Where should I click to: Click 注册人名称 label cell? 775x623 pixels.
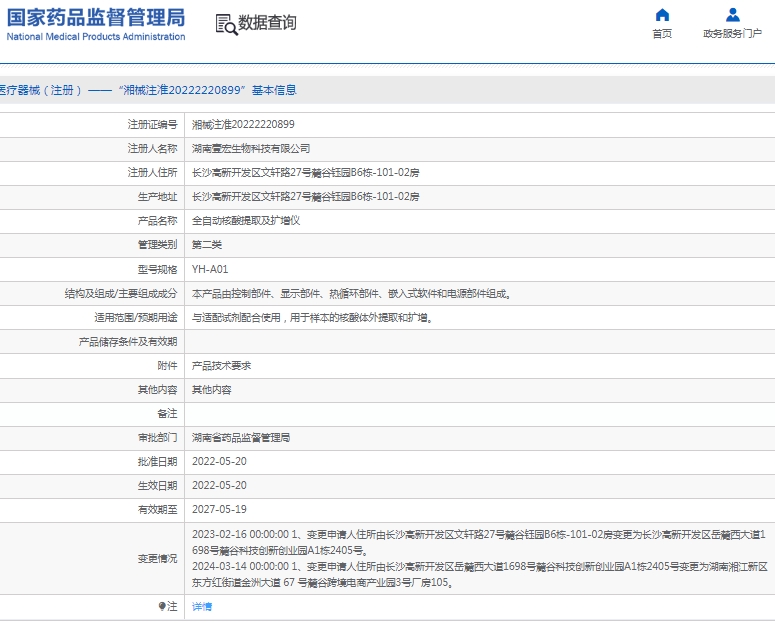pyautogui.click(x=152, y=148)
